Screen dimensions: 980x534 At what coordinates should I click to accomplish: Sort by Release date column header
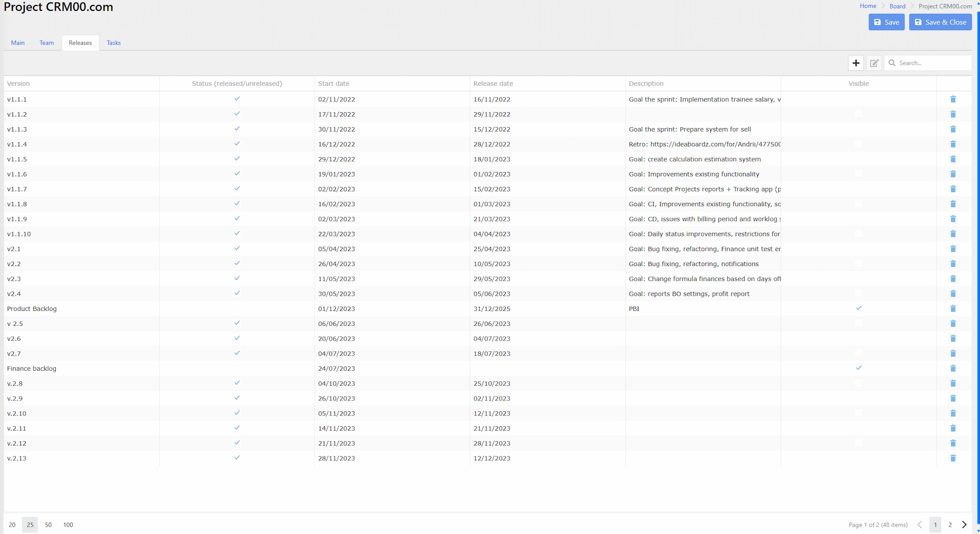(547, 84)
